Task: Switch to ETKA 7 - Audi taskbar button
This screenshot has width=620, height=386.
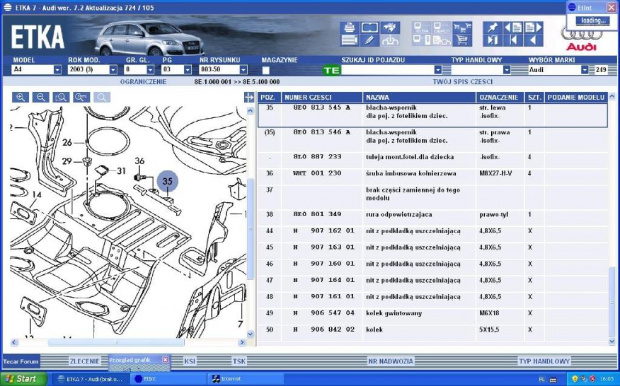Action: coord(90,379)
